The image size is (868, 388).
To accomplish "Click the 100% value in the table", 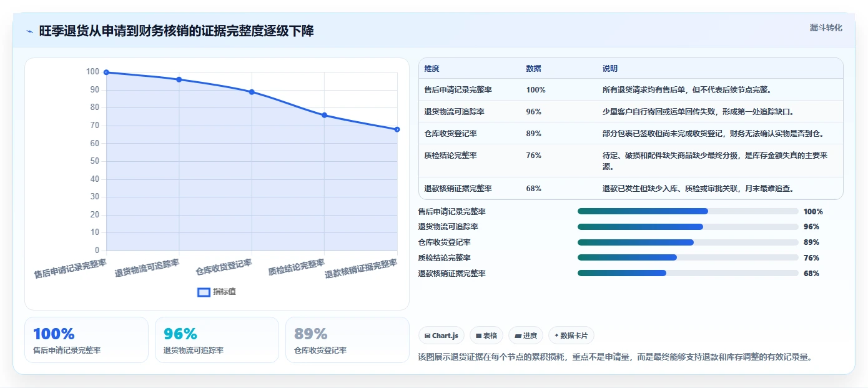I will coord(536,90).
